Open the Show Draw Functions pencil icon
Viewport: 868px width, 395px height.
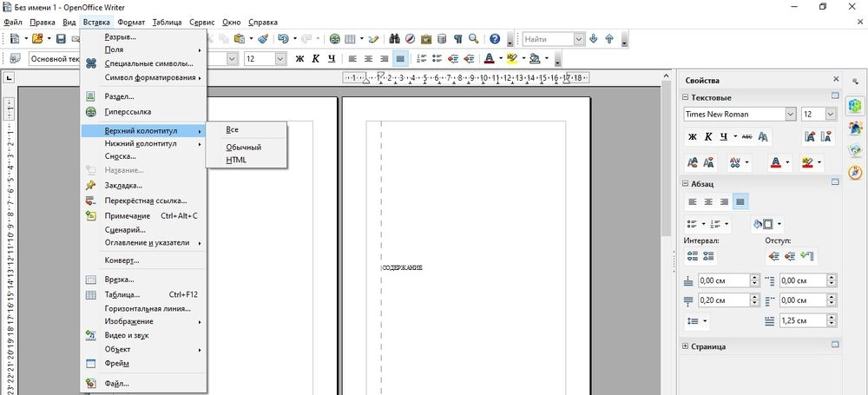(373, 39)
